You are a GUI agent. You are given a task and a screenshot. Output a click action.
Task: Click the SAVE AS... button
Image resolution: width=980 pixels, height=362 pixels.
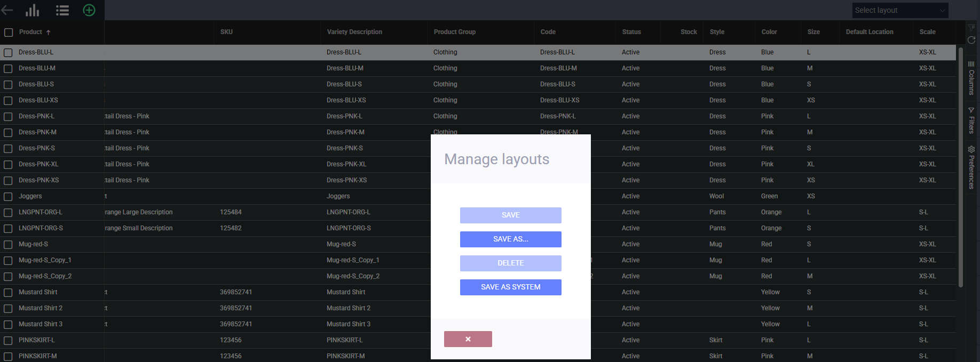coord(510,239)
